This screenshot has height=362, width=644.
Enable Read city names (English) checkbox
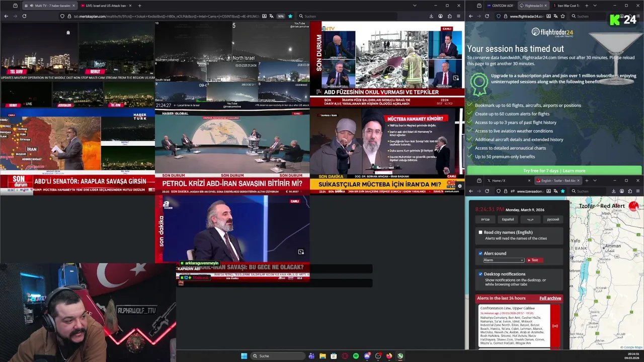(480, 232)
